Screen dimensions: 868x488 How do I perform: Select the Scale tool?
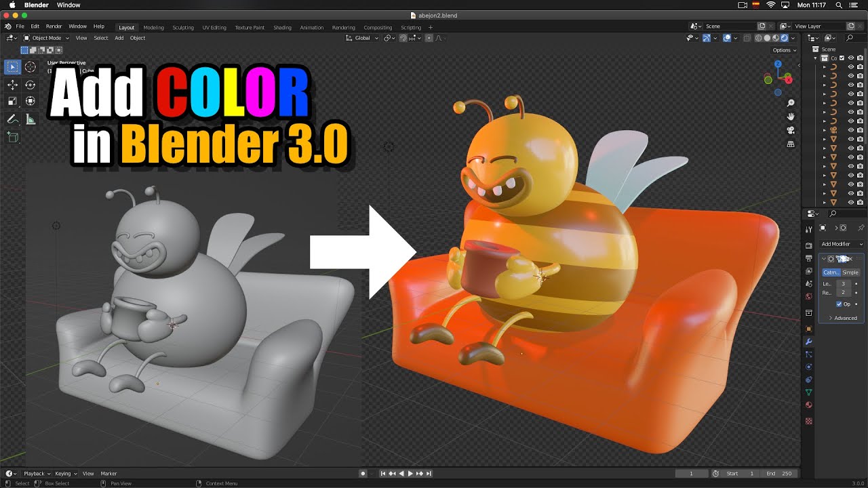(12, 101)
